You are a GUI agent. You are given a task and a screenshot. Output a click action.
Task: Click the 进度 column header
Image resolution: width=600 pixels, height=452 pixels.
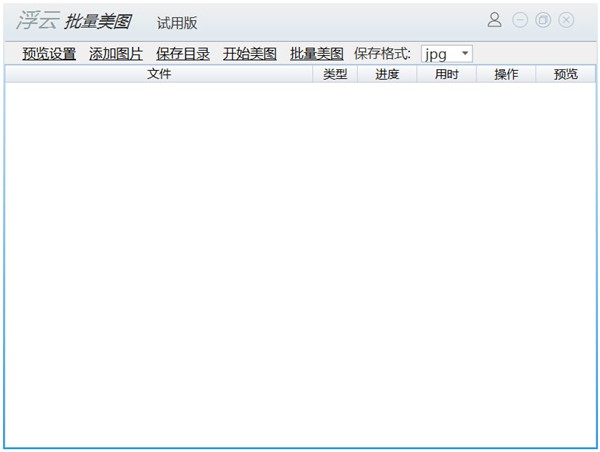tap(387, 74)
